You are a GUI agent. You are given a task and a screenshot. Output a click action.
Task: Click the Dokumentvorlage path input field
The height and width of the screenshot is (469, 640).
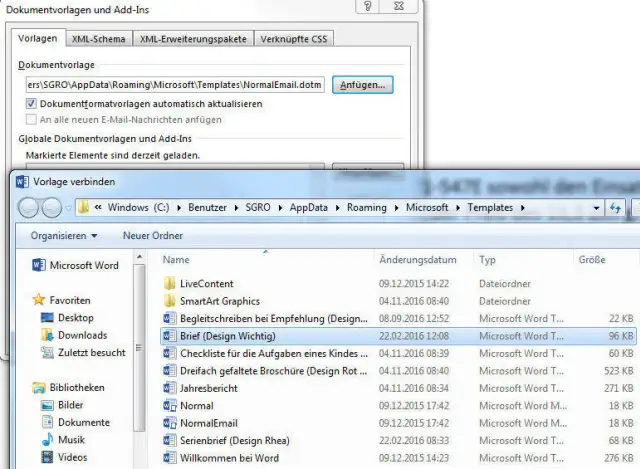175,85
